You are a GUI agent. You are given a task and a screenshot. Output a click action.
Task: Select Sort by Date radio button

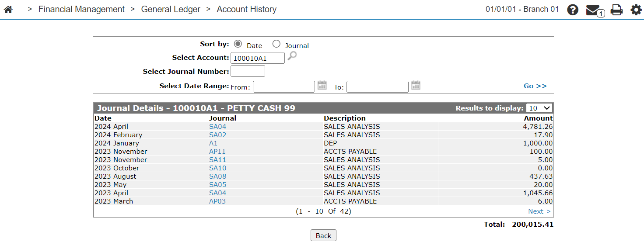238,44
